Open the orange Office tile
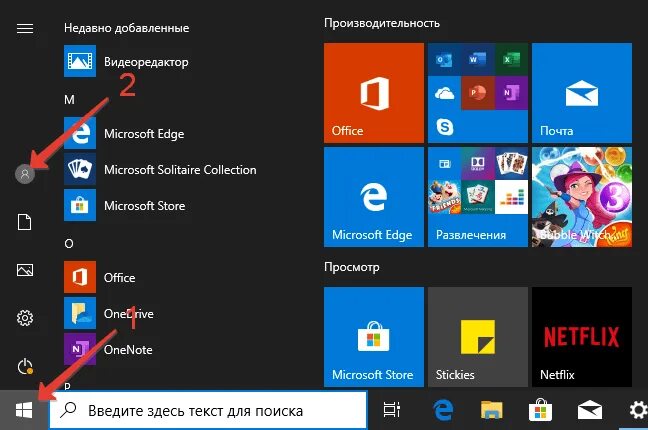Viewport: 648px width, 430px height. [x=374, y=93]
